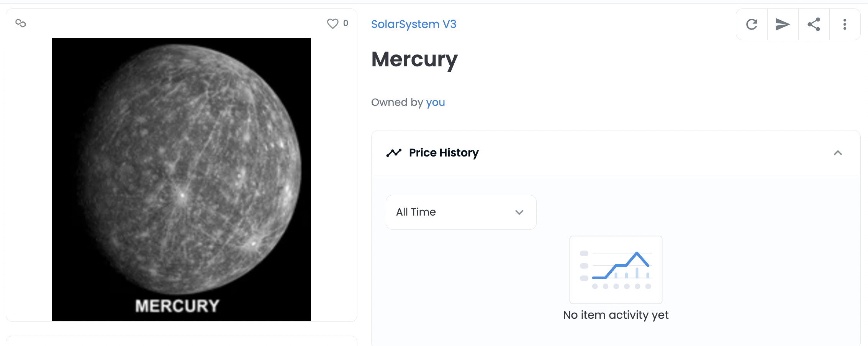Refresh the item metadata
Viewport: 868px width, 346px height.
[752, 25]
